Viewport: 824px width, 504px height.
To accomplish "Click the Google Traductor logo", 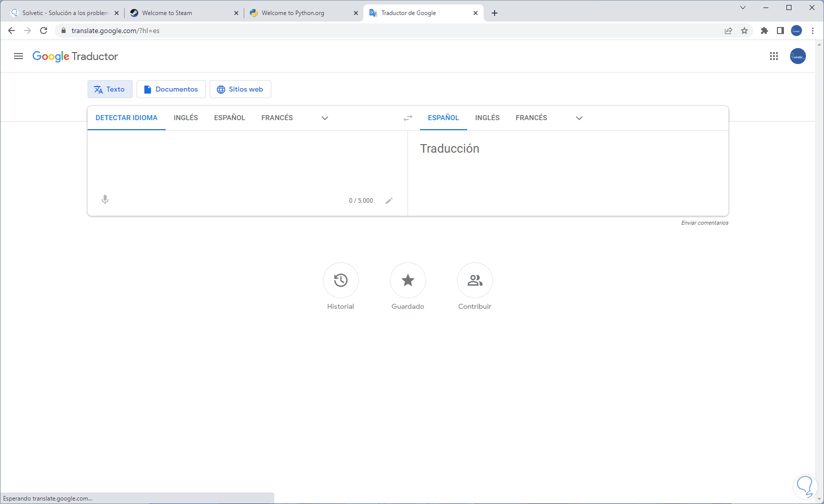I will click(75, 57).
